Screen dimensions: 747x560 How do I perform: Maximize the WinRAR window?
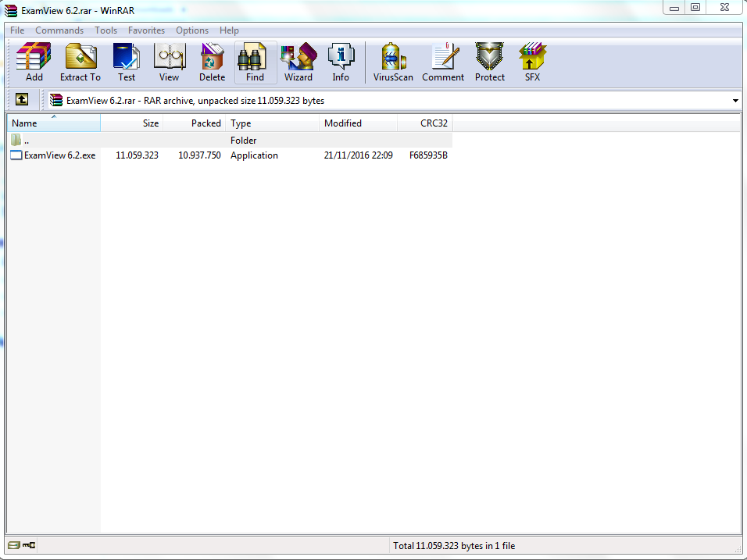(x=695, y=8)
